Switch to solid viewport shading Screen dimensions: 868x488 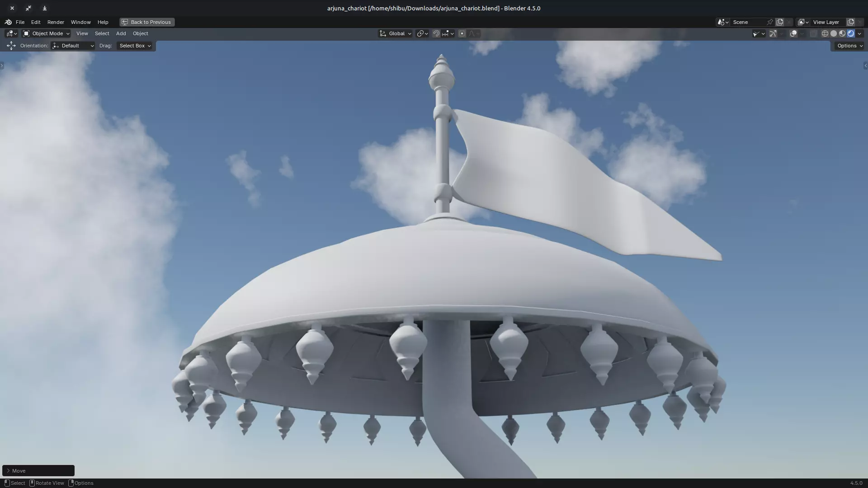834,33
